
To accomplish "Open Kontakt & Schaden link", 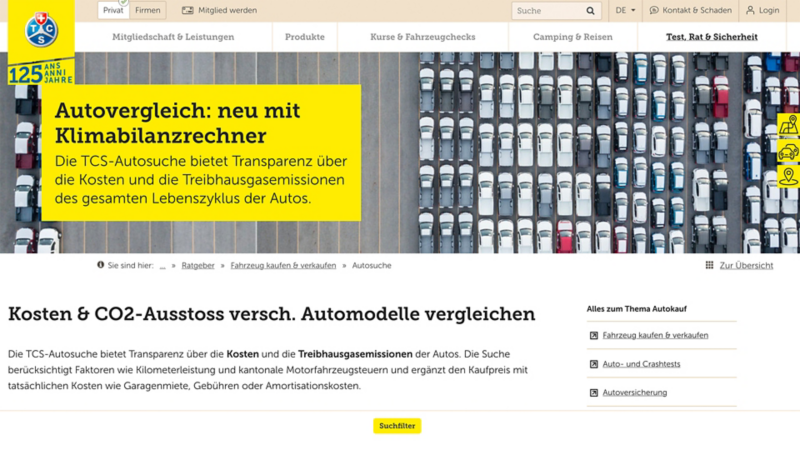I will (697, 10).
